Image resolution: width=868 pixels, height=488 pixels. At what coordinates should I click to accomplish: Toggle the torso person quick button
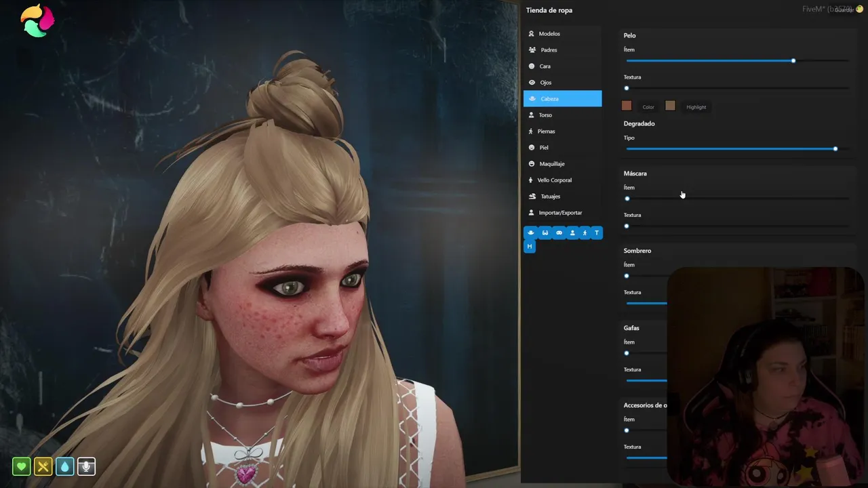(572, 232)
